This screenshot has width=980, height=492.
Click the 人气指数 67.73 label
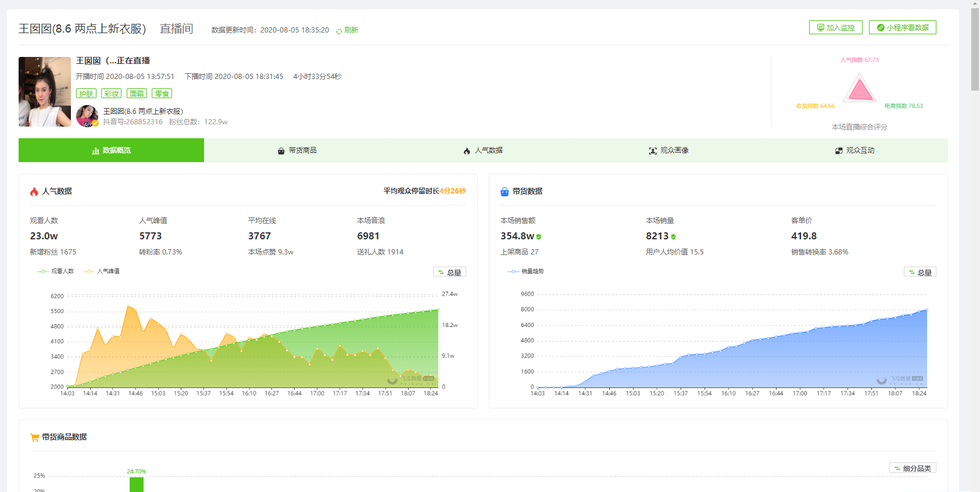[x=860, y=60]
